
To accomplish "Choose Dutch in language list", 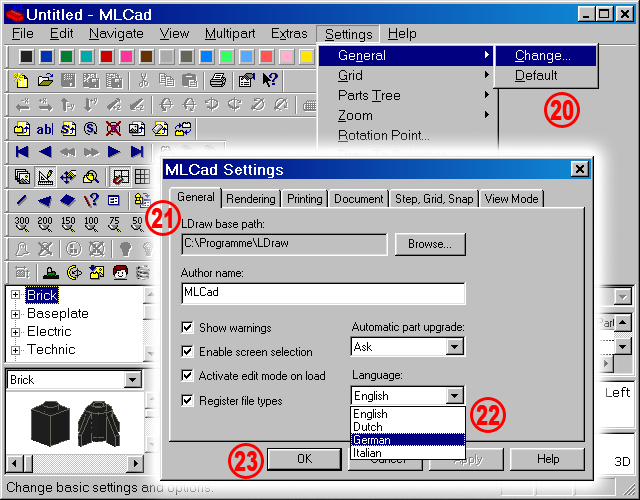I will [x=407, y=427].
